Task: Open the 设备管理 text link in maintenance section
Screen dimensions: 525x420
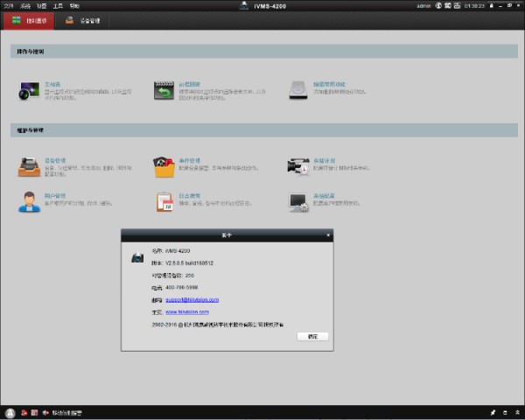Action: point(55,161)
